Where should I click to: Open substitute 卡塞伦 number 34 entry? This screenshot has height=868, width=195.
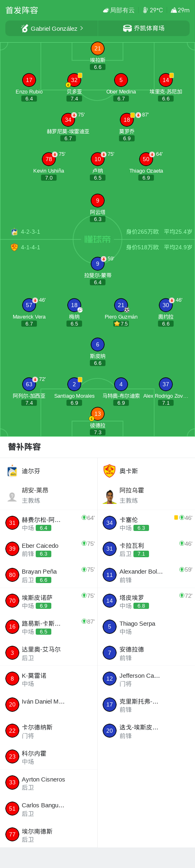(146, 523)
